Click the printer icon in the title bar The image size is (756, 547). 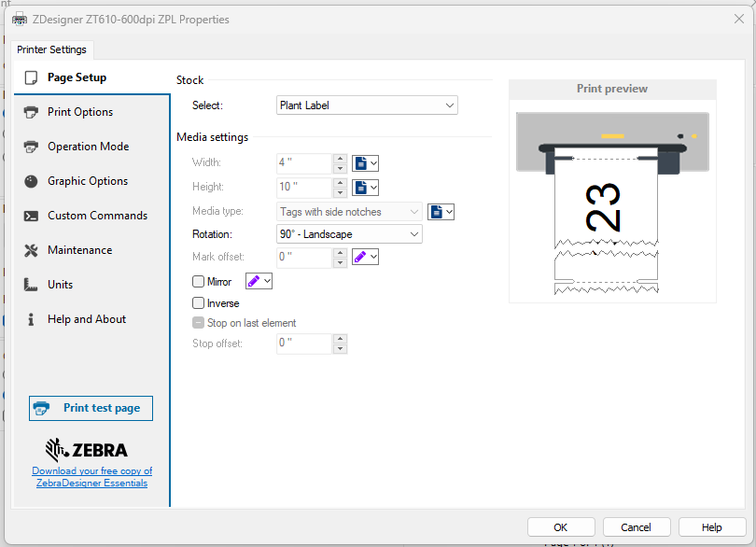click(x=20, y=20)
